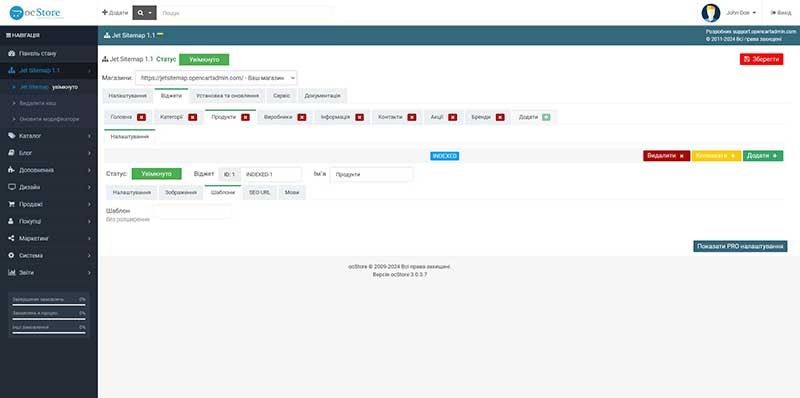Click the John Doe avatar picture
This screenshot has width=800, height=398.
coord(711,13)
